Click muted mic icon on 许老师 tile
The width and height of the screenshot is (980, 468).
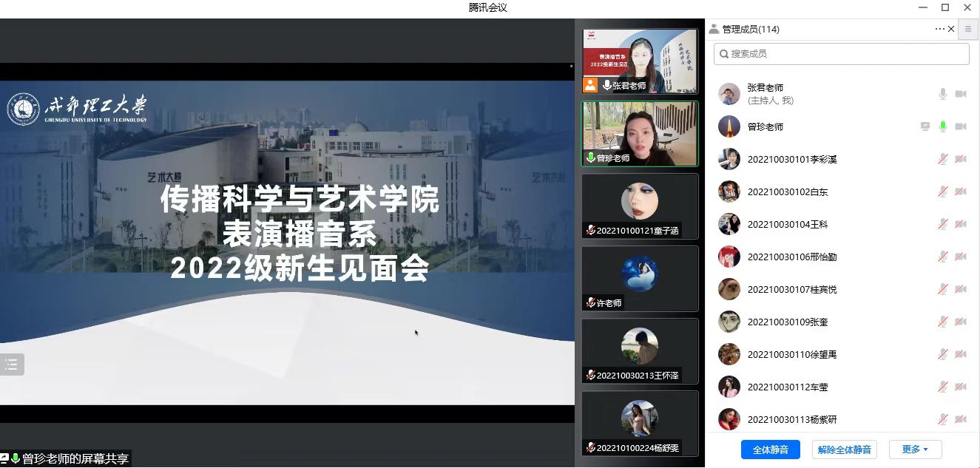pos(590,303)
